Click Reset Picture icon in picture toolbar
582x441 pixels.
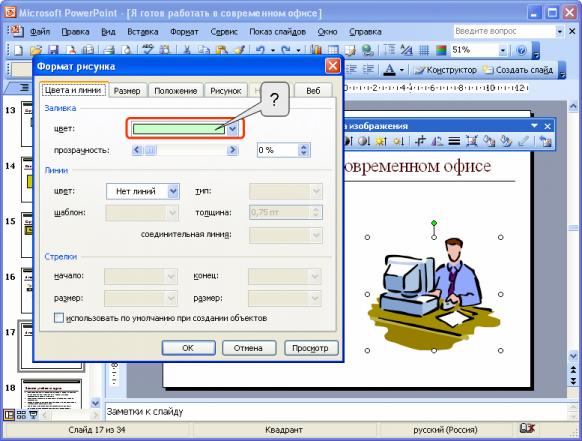pyautogui.click(x=545, y=141)
